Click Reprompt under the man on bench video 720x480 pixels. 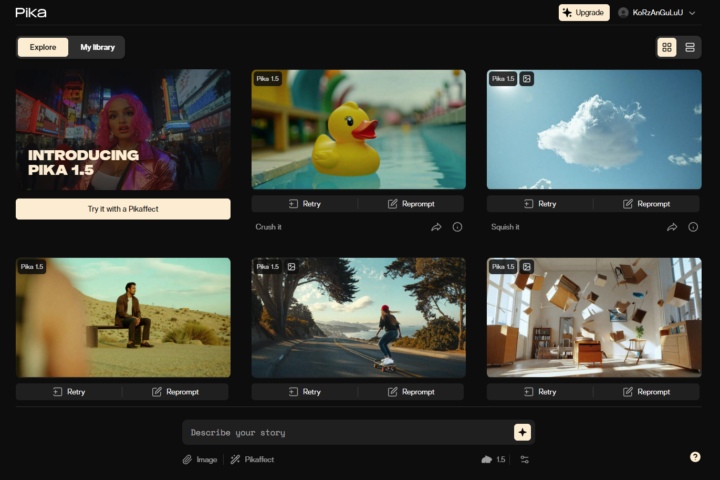coord(175,392)
